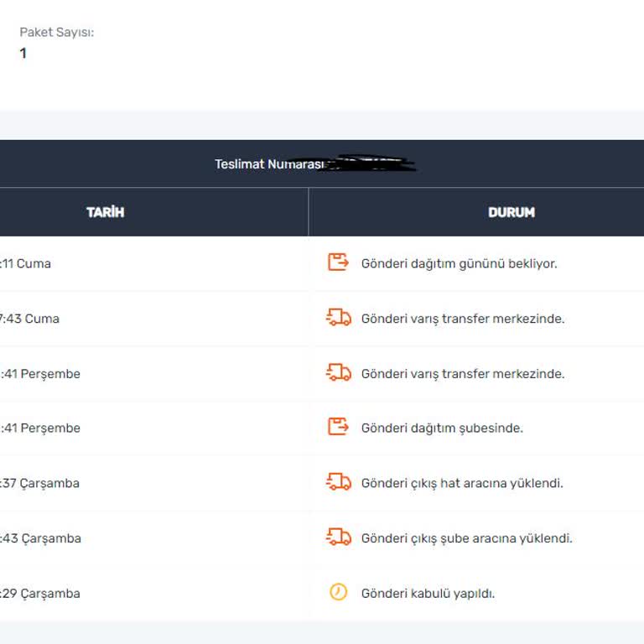Click the status 'Gönderi kabulü yapıldı.'
This screenshot has height=644, width=644.
[428, 594]
